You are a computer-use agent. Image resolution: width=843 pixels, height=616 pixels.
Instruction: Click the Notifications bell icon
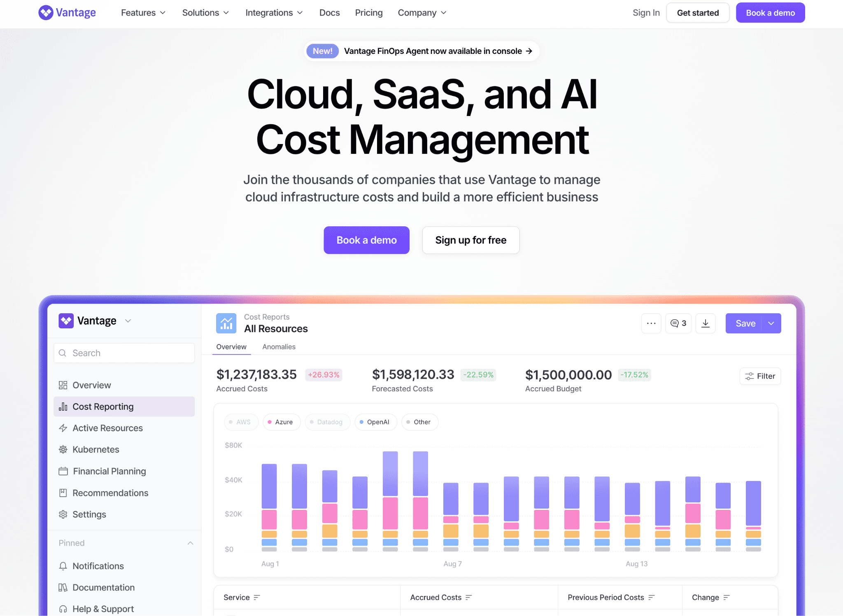tap(63, 566)
